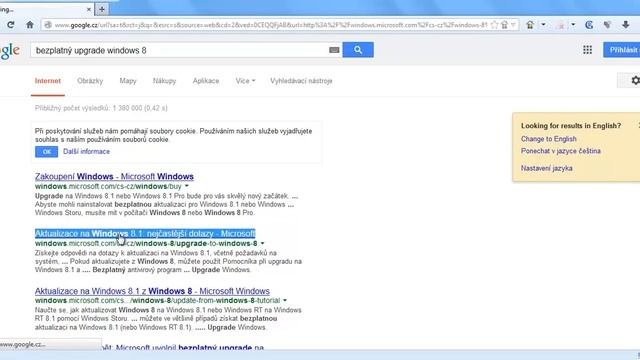Click the green house toolbar icon

coord(530,25)
